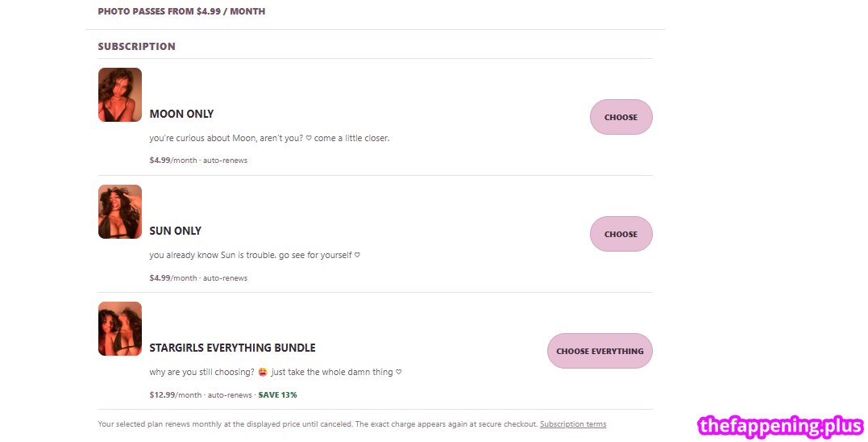Click the thefappening.plus watermark logo
The image size is (868, 442).
pyautogui.click(x=780, y=427)
